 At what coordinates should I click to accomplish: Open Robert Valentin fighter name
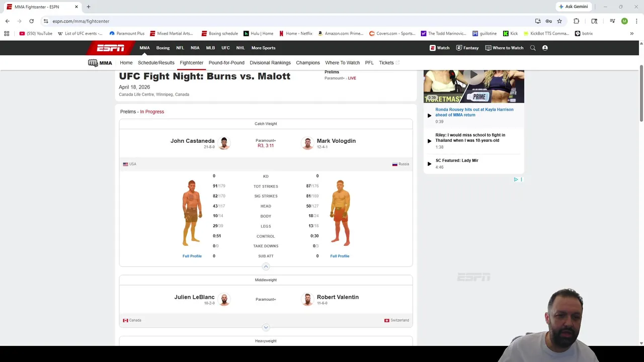(338, 297)
